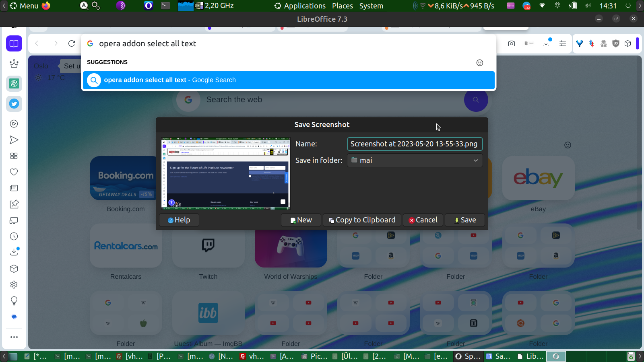Image resolution: width=644 pixels, height=362 pixels.
Task: Click the screenshot preview thumbnail
Action: (226, 174)
